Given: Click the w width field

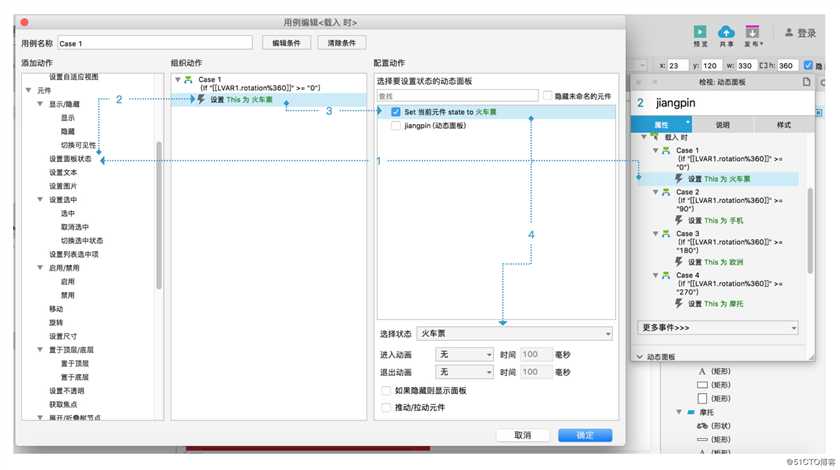Looking at the screenshot, I should tap(747, 65).
